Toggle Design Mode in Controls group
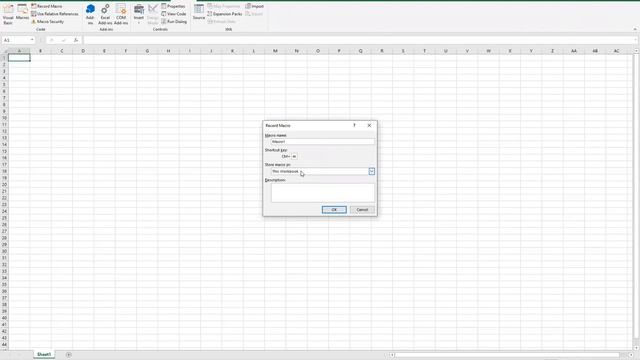This screenshot has height=360, width=640. tap(153, 14)
